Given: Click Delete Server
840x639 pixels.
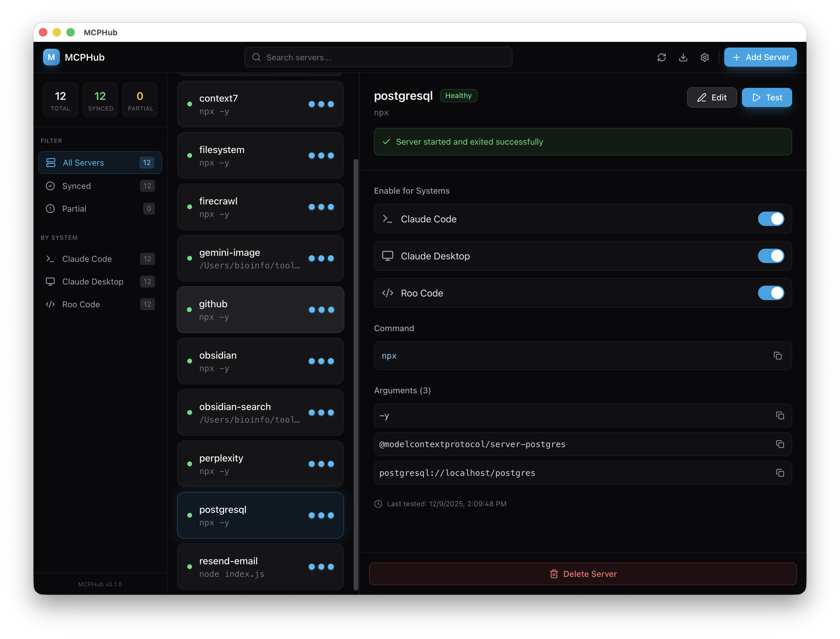Looking at the screenshot, I should [x=583, y=574].
